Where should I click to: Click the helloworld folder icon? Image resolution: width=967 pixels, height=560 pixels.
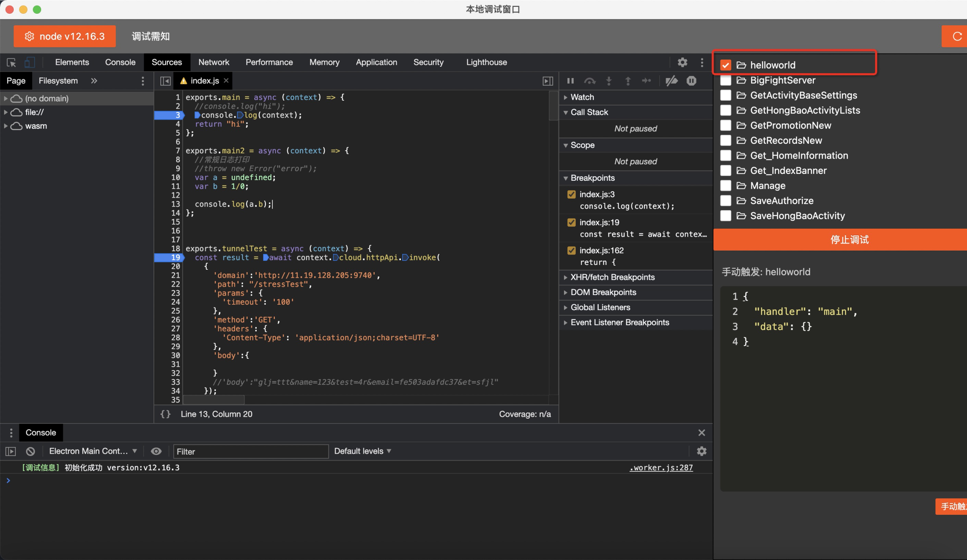(x=741, y=65)
